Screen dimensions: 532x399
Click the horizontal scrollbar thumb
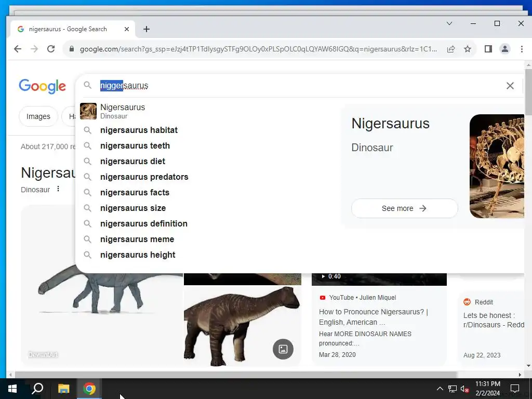click(236, 375)
